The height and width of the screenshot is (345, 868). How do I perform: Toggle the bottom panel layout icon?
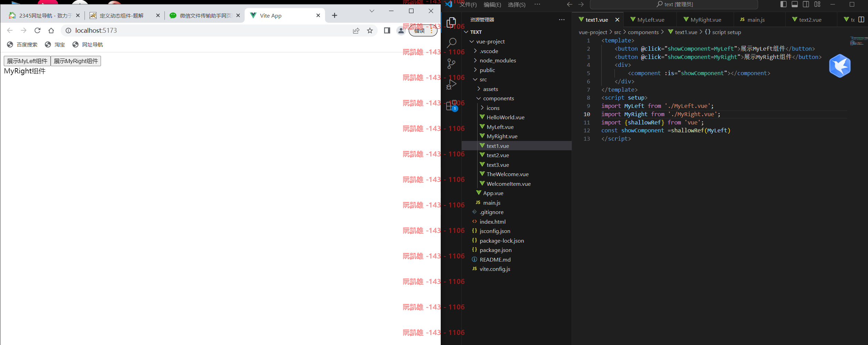point(795,4)
